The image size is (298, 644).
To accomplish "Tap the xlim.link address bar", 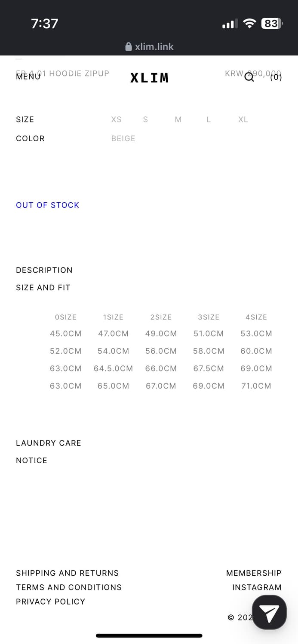I will point(154,47).
